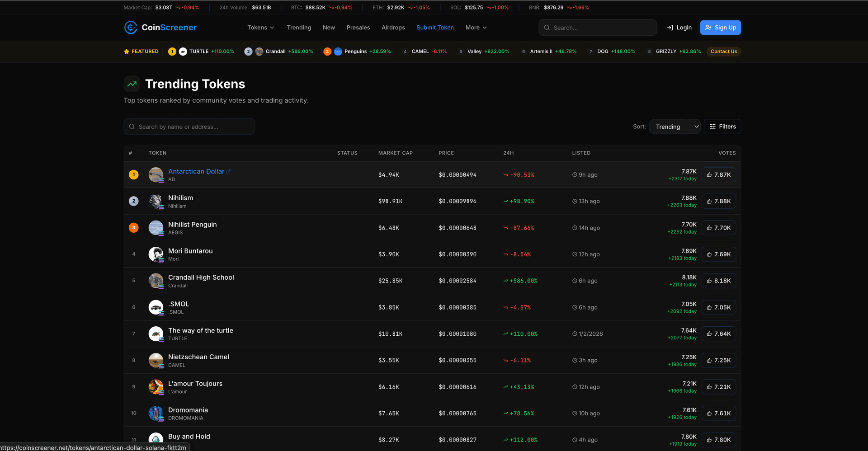Click the turtle avatar for TURTLE token
Viewport: 868px width, 451px height.
(156, 334)
